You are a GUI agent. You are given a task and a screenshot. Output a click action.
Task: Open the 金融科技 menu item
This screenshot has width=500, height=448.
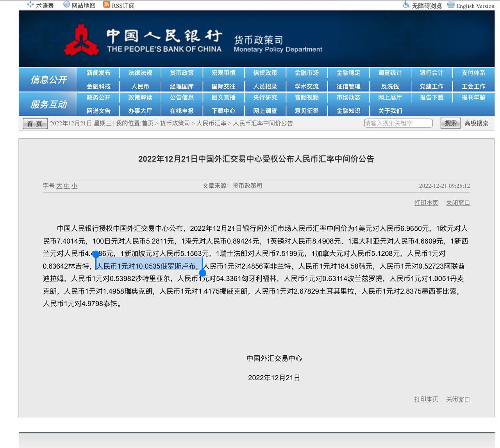98,86
